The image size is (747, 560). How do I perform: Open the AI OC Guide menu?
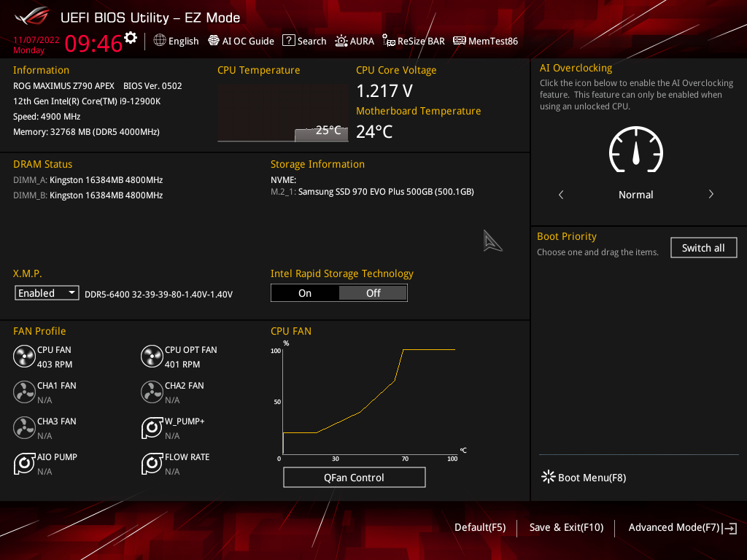click(241, 41)
